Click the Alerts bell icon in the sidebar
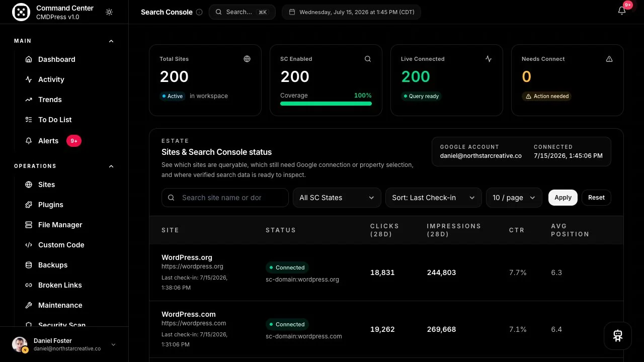This screenshot has height=362, width=644. pos(29,141)
